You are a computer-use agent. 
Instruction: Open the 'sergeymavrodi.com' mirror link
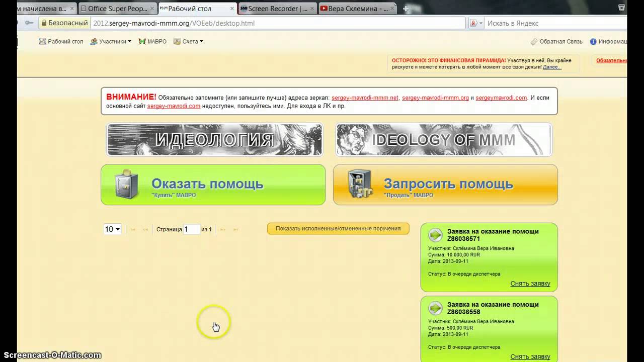click(x=501, y=98)
